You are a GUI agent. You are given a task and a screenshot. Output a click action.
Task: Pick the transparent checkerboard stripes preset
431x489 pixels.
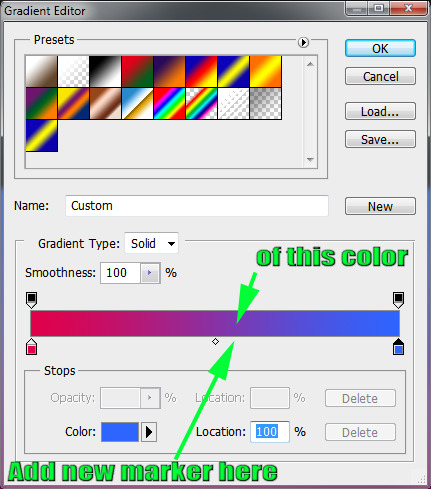pos(233,103)
